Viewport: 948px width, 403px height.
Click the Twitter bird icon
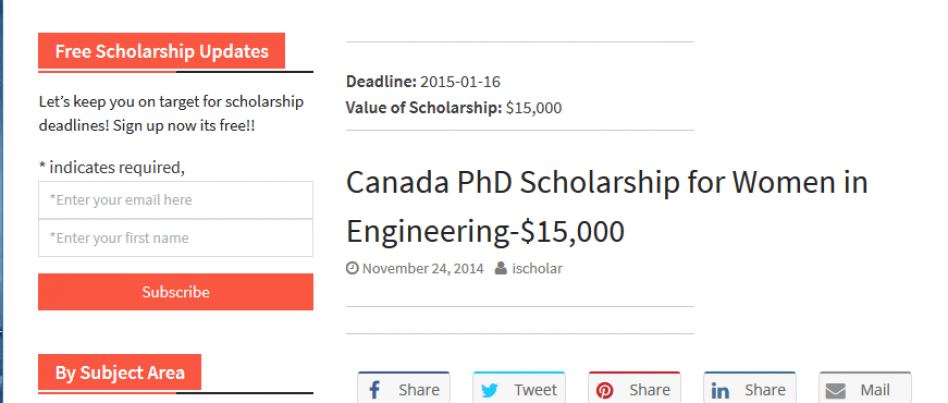[x=489, y=391]
